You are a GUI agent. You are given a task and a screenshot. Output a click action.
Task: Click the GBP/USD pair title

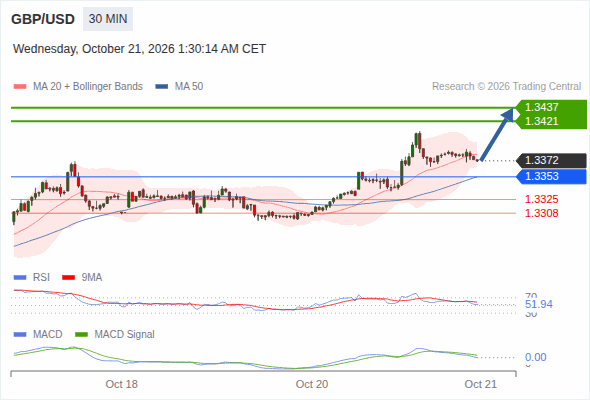43,19
